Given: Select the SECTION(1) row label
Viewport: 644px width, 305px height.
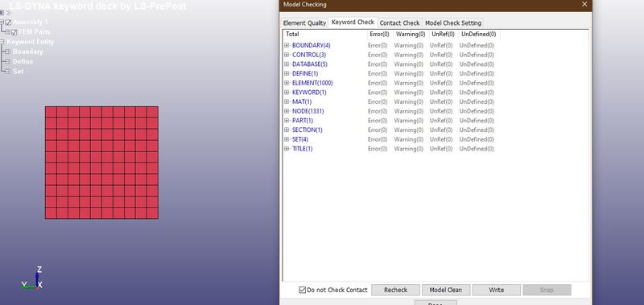Looking at the screenshot, I should coord(308,130).
